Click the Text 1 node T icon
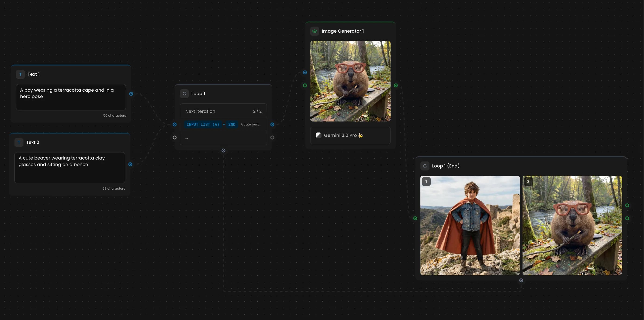Screen dimensions: 644x320 (20, 74)
